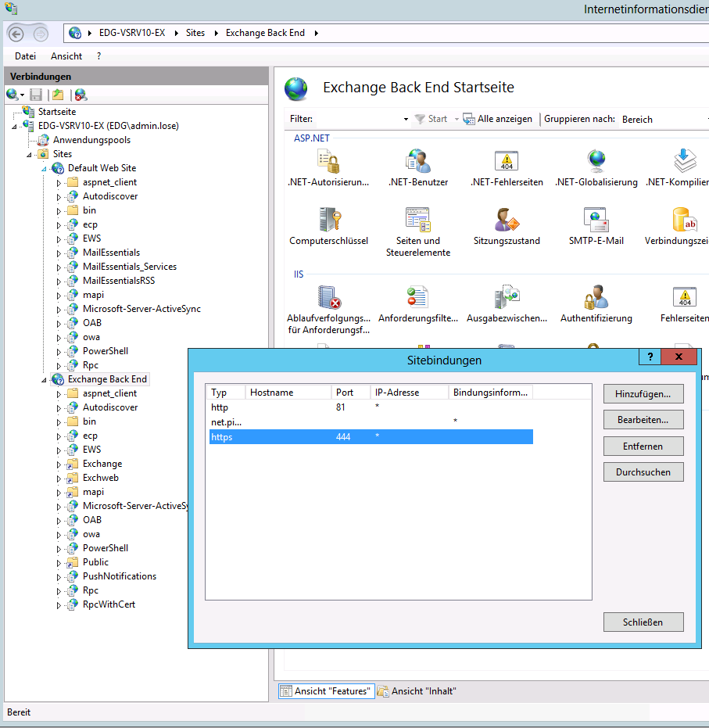The image size is (709, 728).
Task: Open the Ansicht menu
Action: (x=66, y=56)
